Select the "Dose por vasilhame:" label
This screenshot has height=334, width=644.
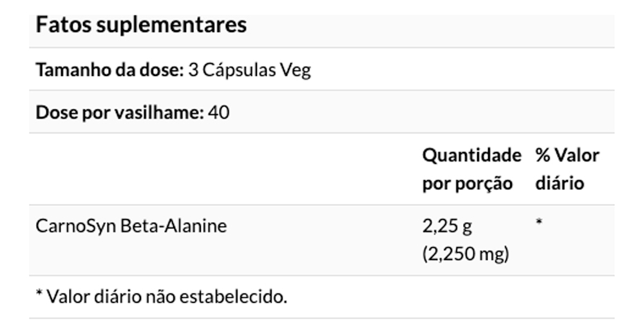pyautogui.click(x=120, y=113)
